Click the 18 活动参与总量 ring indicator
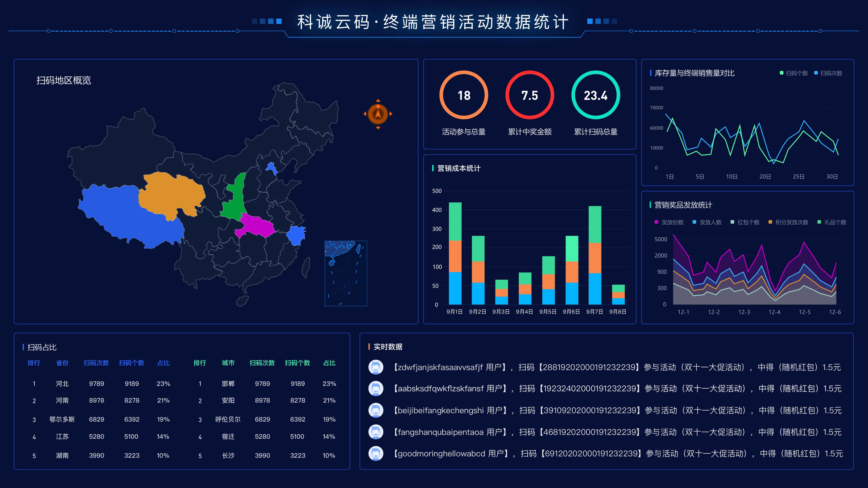 (x=464, y=95)
